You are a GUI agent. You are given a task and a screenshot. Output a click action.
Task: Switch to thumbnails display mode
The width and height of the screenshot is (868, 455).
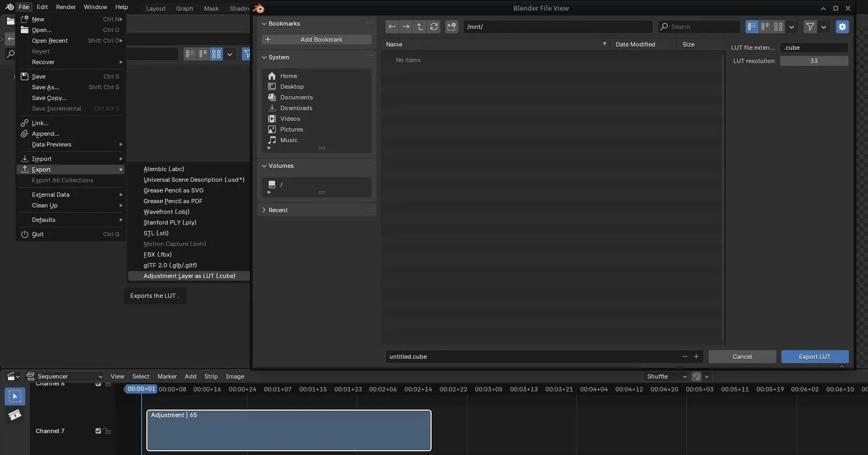778,27
